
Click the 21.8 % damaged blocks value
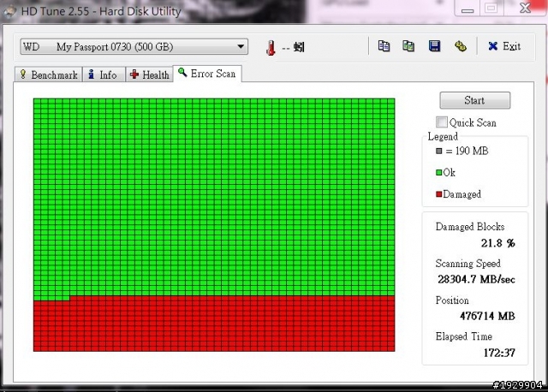(x=497, y=243)
